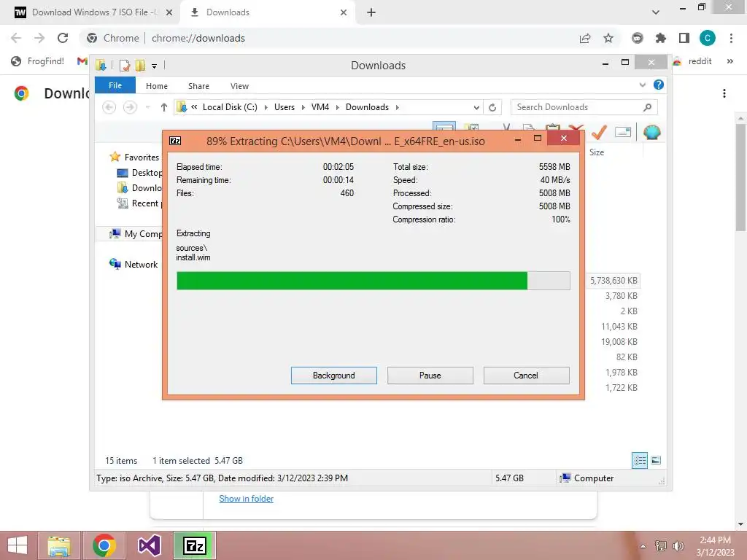Switch to details view in Explorer status bar
747x560 pixels.
pyautogui.click(x=640, y=460)
